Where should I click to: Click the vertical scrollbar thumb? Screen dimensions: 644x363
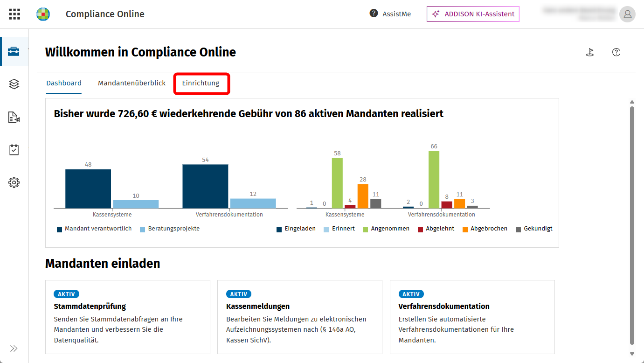coord(632,226)
